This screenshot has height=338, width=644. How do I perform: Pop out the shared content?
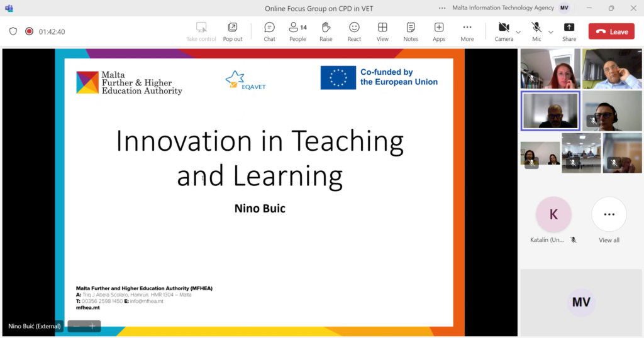pos(233,31)
